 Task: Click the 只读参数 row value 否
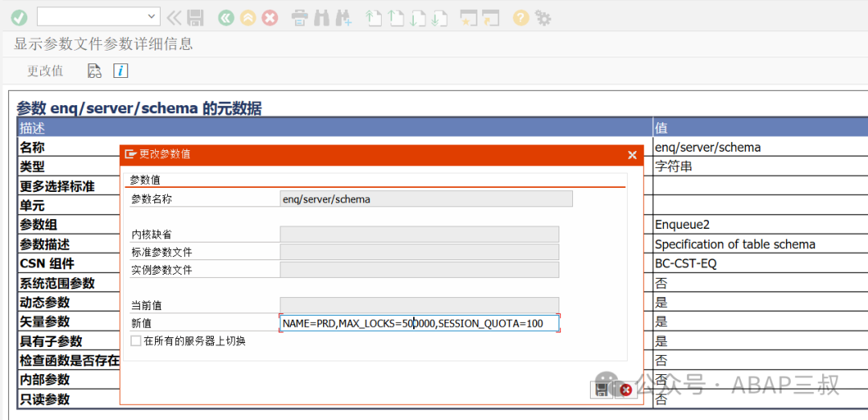coord(661,399)
